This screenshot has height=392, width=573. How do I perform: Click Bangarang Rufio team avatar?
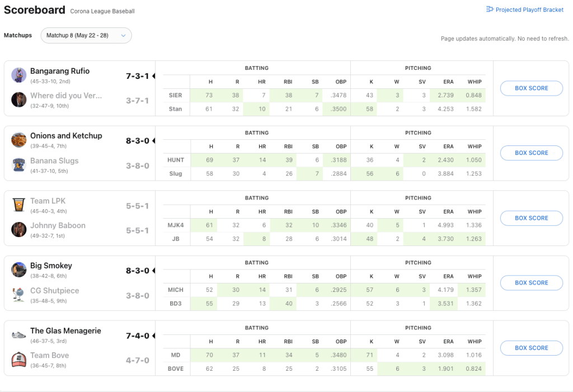click(19, 75)
